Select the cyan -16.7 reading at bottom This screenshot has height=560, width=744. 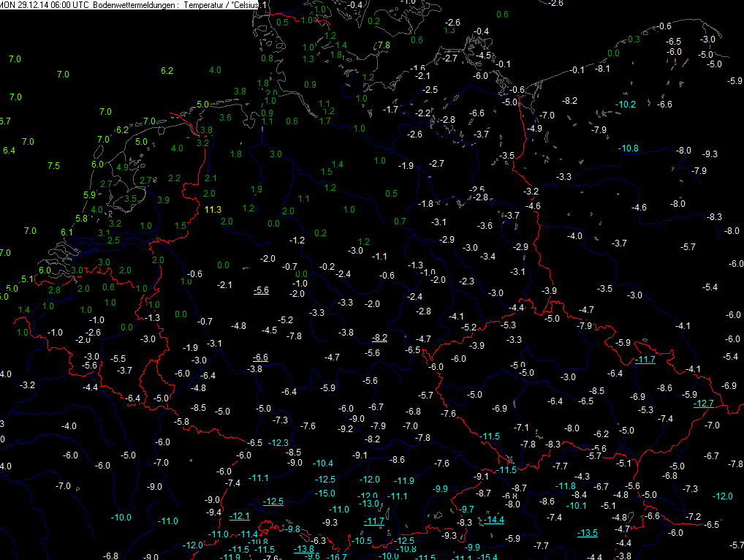click(338, 557)
